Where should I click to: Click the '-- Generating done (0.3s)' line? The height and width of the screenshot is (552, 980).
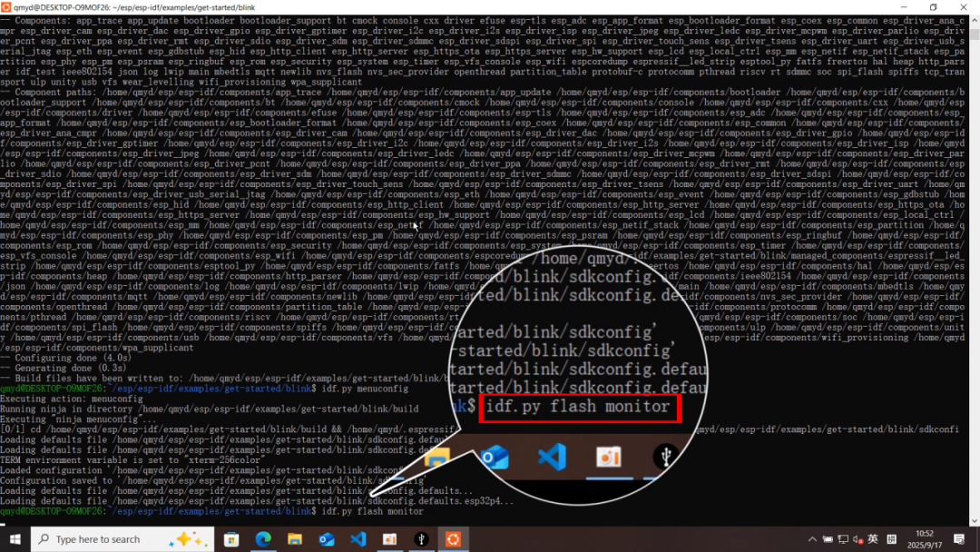(64, 369)
